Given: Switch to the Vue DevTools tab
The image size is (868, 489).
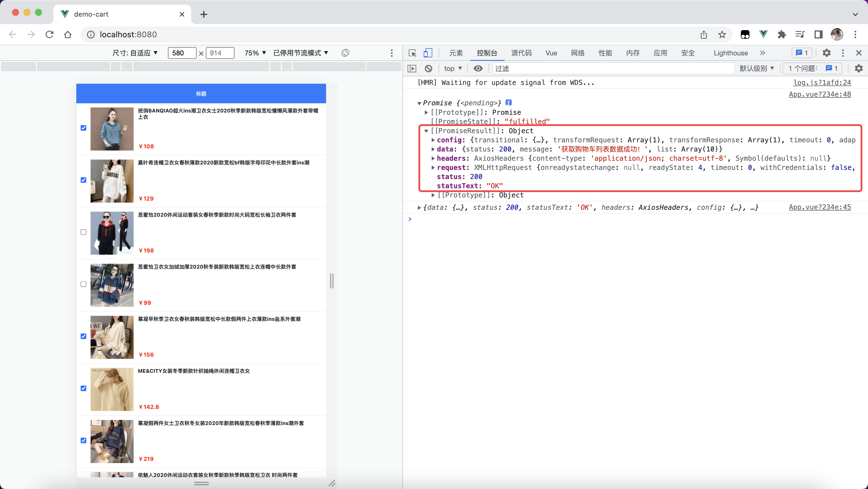Looking at the screenshot, I should pyautogui.click(x=551, y=53).
